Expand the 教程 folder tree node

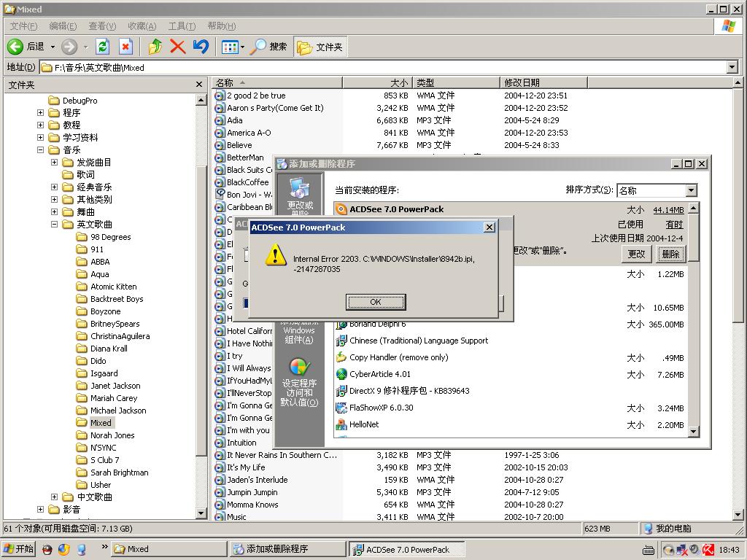41,125
